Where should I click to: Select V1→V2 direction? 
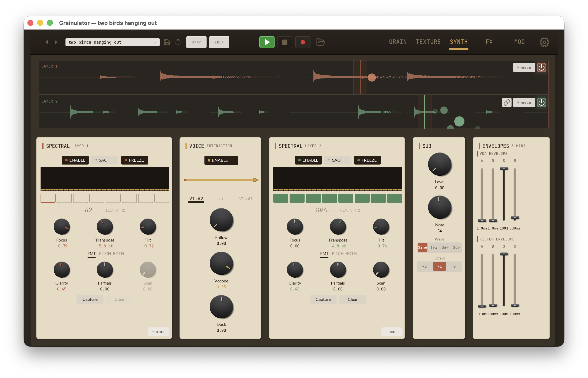click(196, 199)
